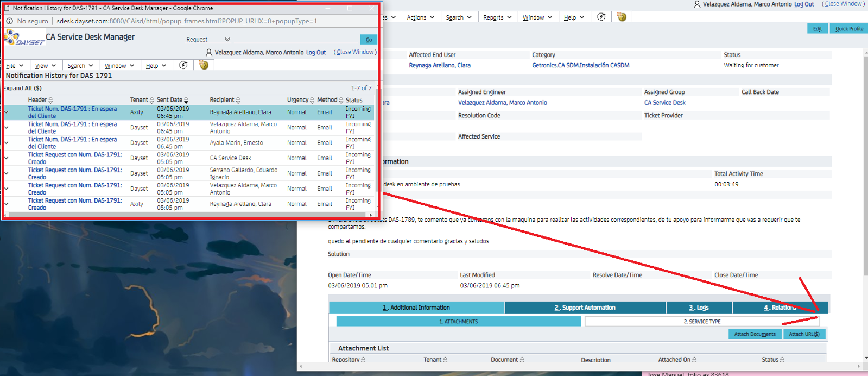This screenshot has height=376, width=868.
Task: Click the Quick Profile button
Action: pos(849,29)
